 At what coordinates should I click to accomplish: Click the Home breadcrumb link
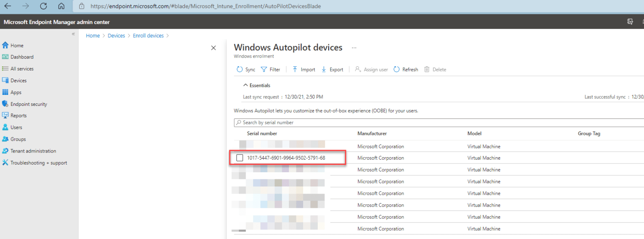tap(93, 36)
